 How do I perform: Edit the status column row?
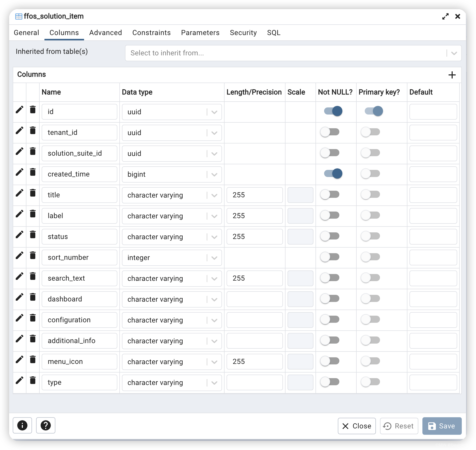20,235
